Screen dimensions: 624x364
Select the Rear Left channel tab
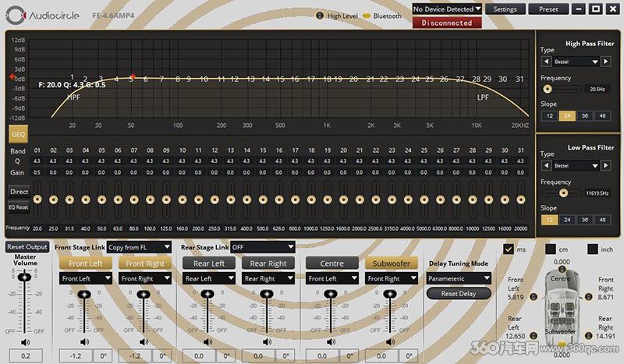click(209, 263)
